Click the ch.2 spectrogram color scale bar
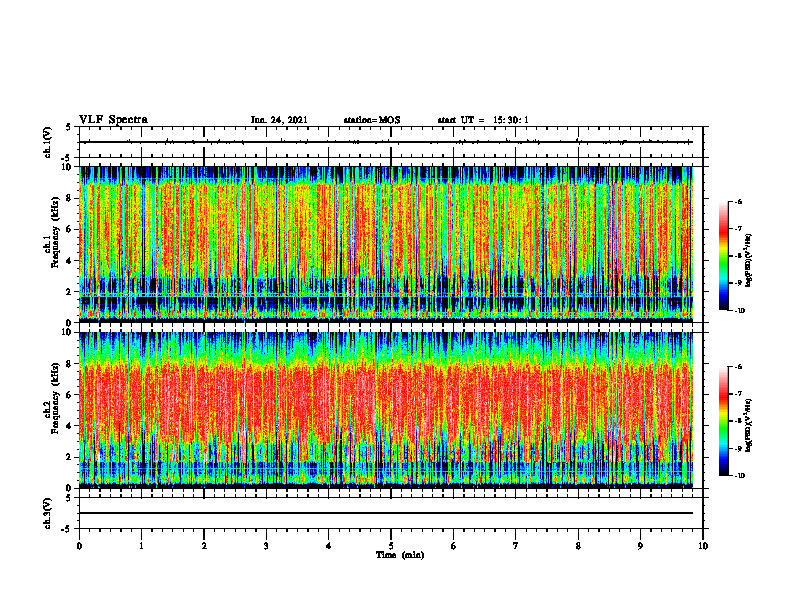Viewport: 792px width, 612px height. tap(723, 421)
